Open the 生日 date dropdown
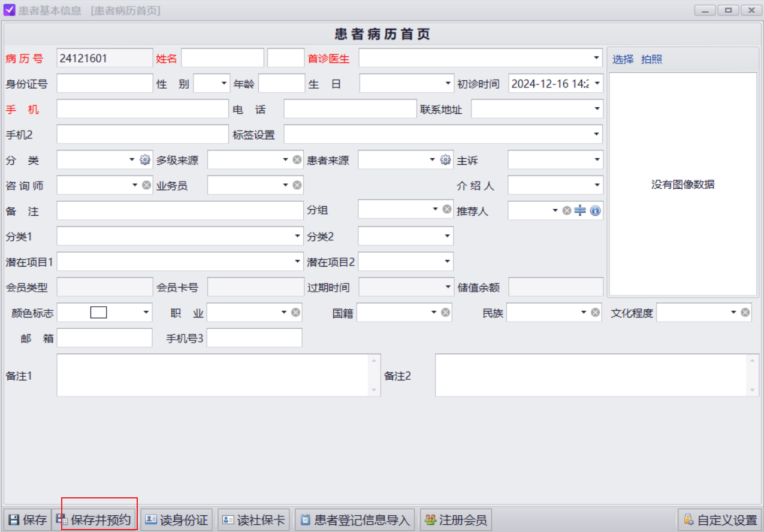 448,84
